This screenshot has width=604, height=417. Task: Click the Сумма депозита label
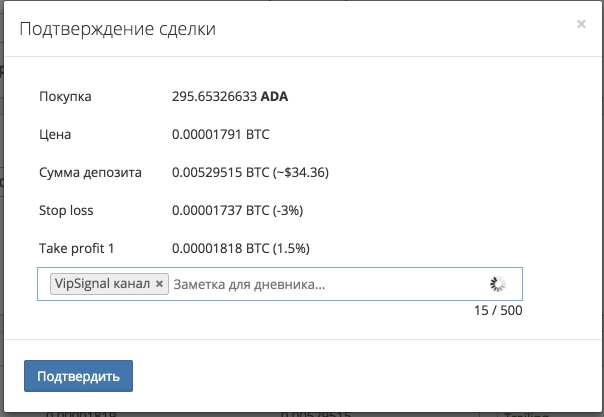click(90, 172)
